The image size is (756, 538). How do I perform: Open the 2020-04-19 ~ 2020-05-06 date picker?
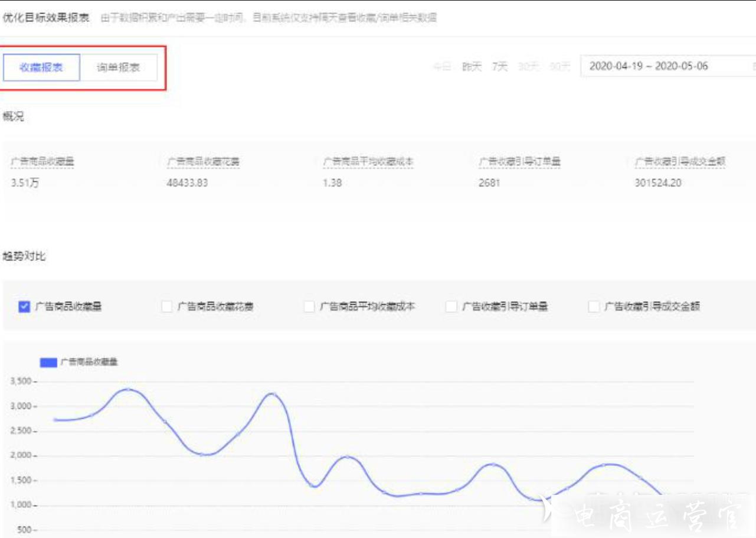(668, 66)
